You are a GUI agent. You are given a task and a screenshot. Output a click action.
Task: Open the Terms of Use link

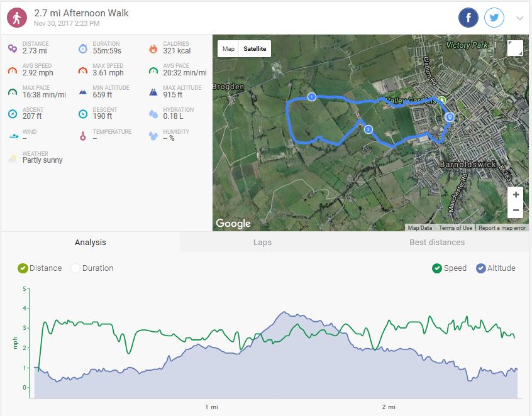click(455, 228)
